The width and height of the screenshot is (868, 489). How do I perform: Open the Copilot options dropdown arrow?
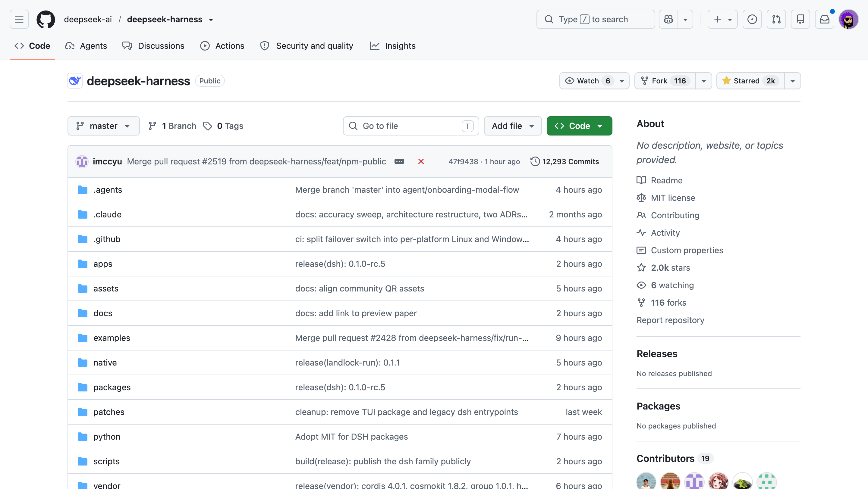(x=685, y=19)
